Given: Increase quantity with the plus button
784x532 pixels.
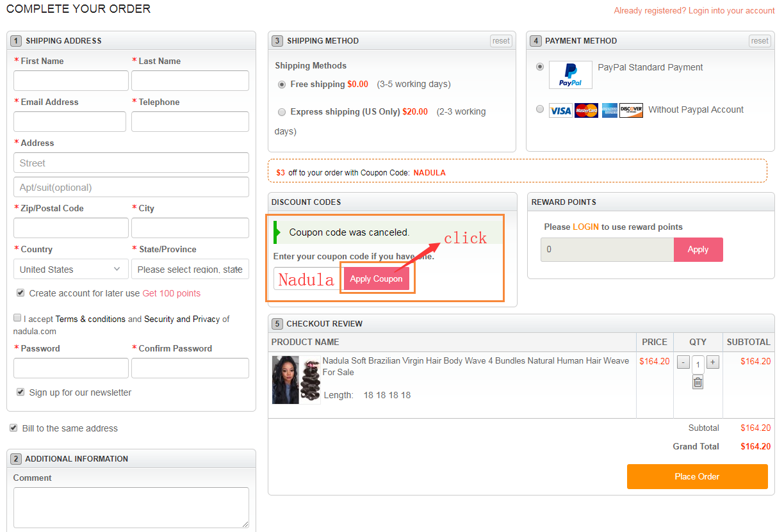Looking at the screenshot, I should (713, 362).
